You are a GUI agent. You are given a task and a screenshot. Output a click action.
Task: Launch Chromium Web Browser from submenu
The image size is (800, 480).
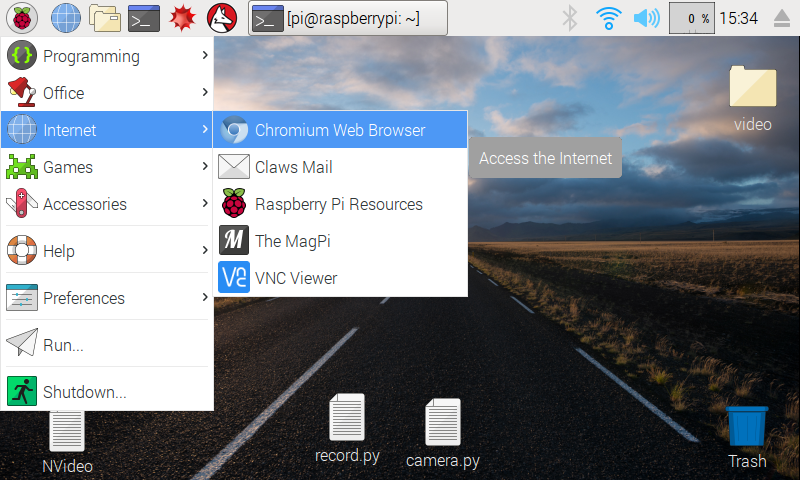(340, 130)
